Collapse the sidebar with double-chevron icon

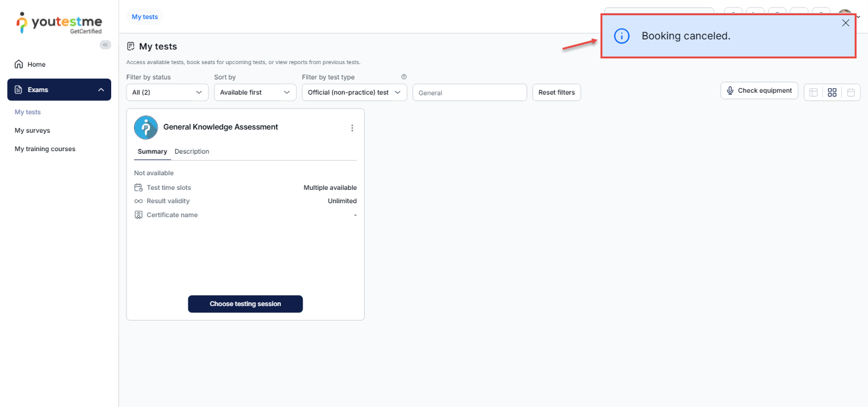105,44
